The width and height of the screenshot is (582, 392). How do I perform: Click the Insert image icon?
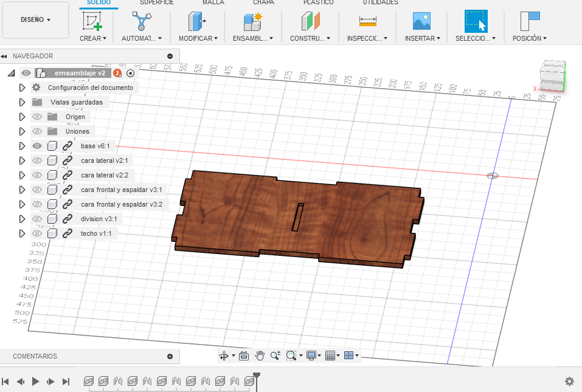pos(421,21)
